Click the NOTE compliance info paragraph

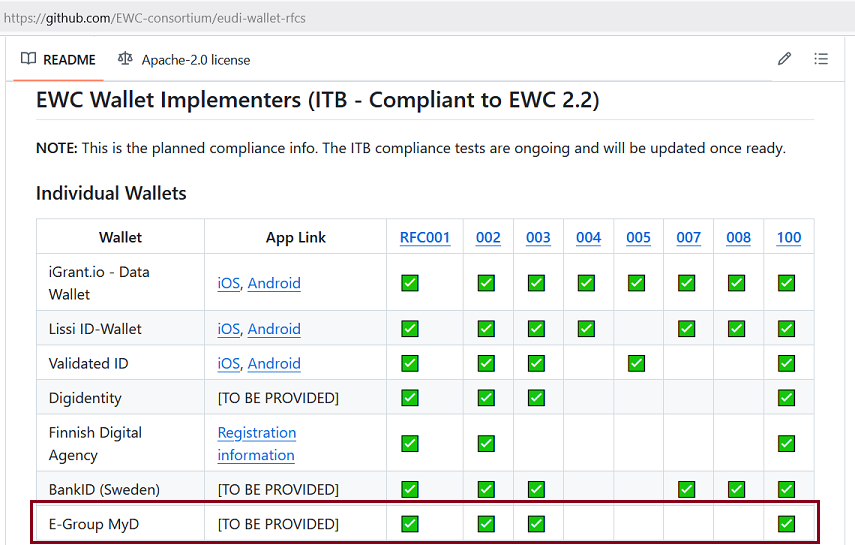pos(411,148)
